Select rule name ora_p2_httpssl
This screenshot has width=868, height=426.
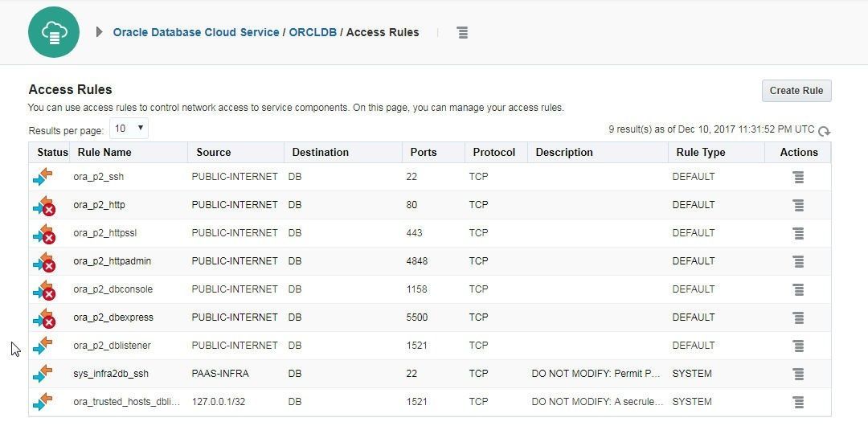coord(104,232)
